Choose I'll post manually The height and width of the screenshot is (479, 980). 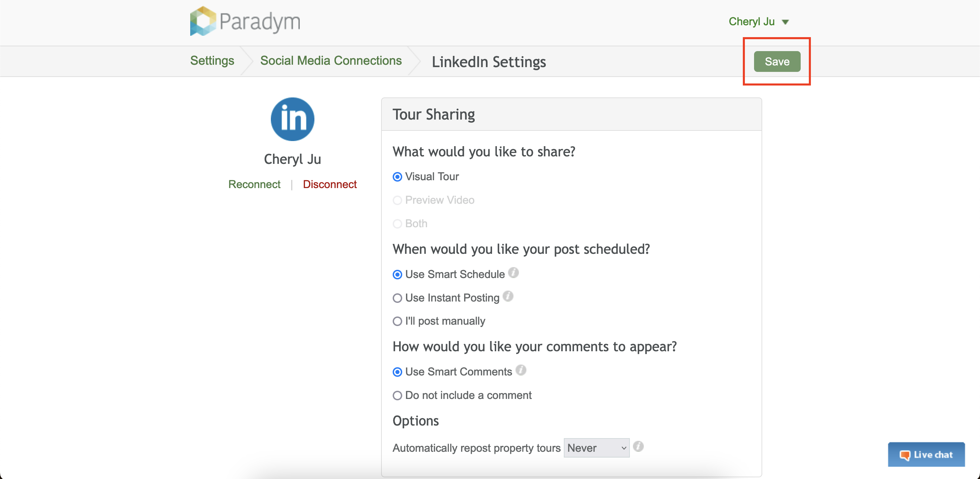pos(397,321)
